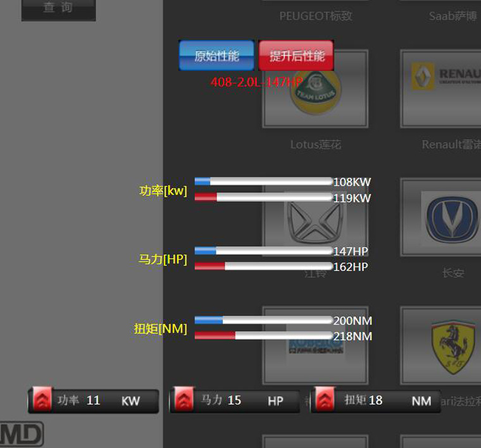Click the blue 147HP horsepower bar

coord(264,251)
